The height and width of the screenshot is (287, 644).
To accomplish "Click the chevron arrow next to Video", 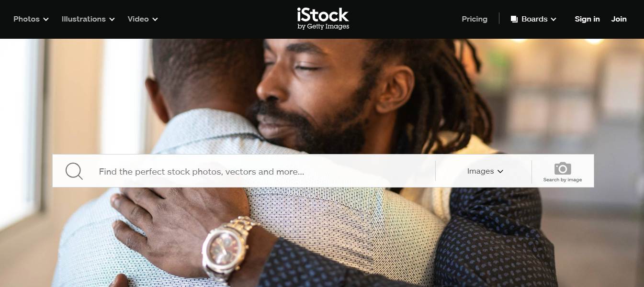I will (155, 20).
